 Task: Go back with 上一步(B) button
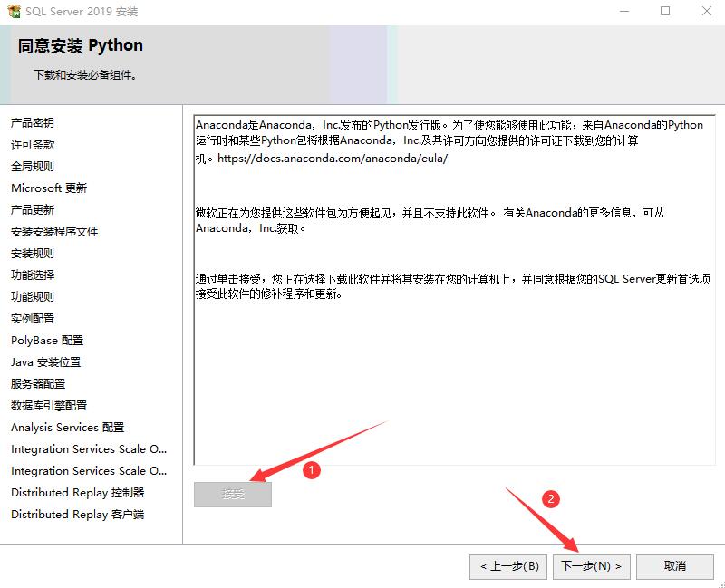(508, 566)
